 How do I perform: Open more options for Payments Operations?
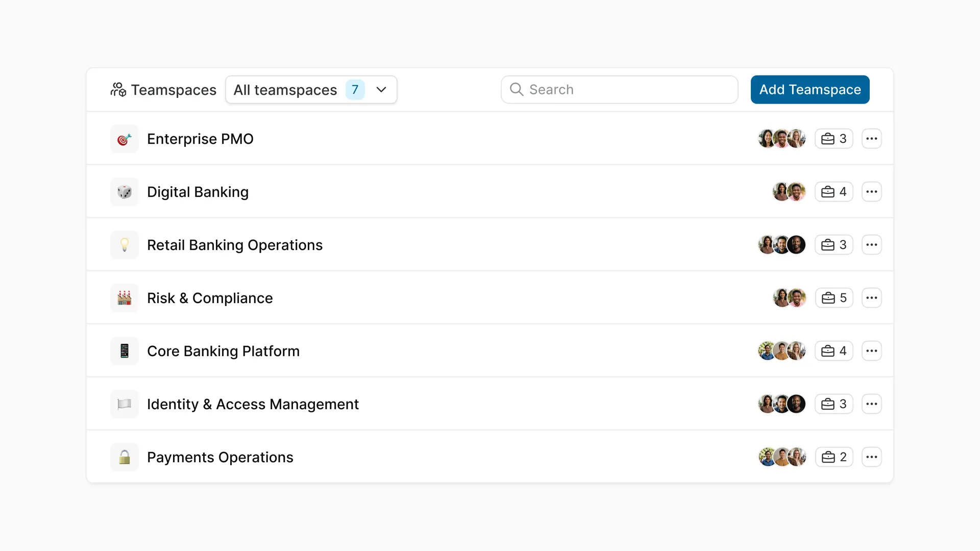tap(872, 457)
